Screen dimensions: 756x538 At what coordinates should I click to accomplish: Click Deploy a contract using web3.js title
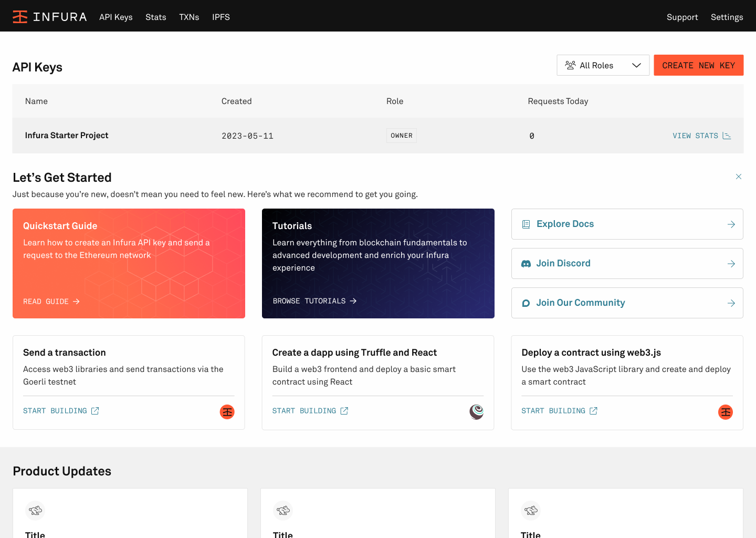point(591,353)
